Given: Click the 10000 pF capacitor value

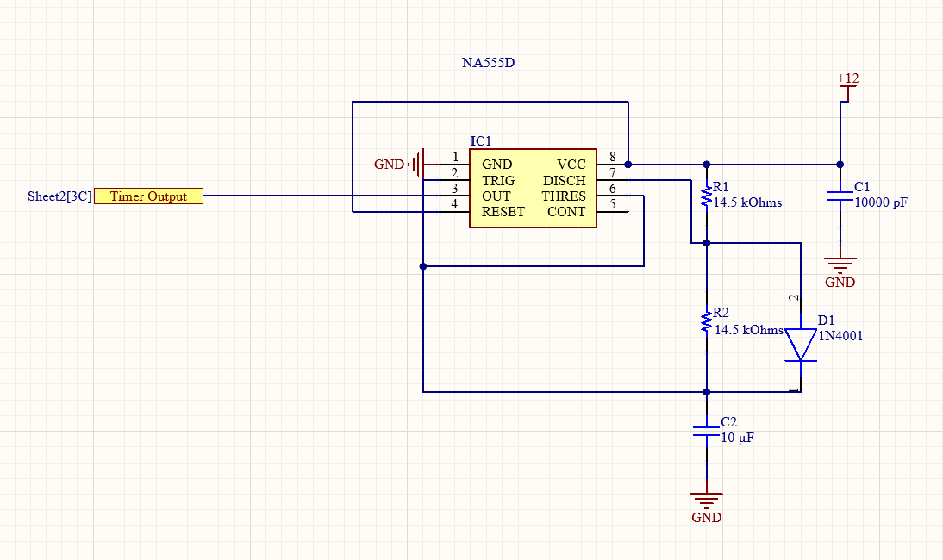Looking at the screenshot, I should coord(880,202).
